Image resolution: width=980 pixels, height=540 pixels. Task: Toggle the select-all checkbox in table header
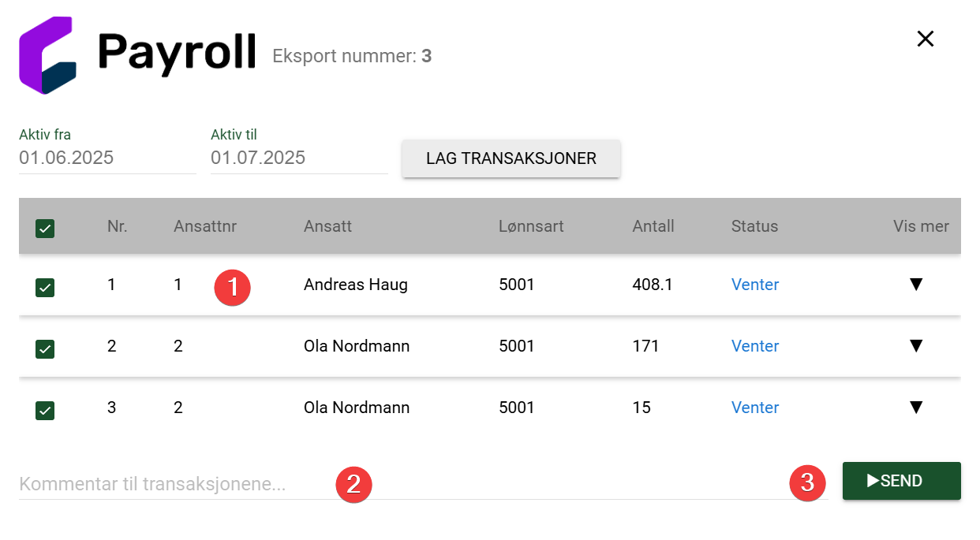(x=45, y=229)
